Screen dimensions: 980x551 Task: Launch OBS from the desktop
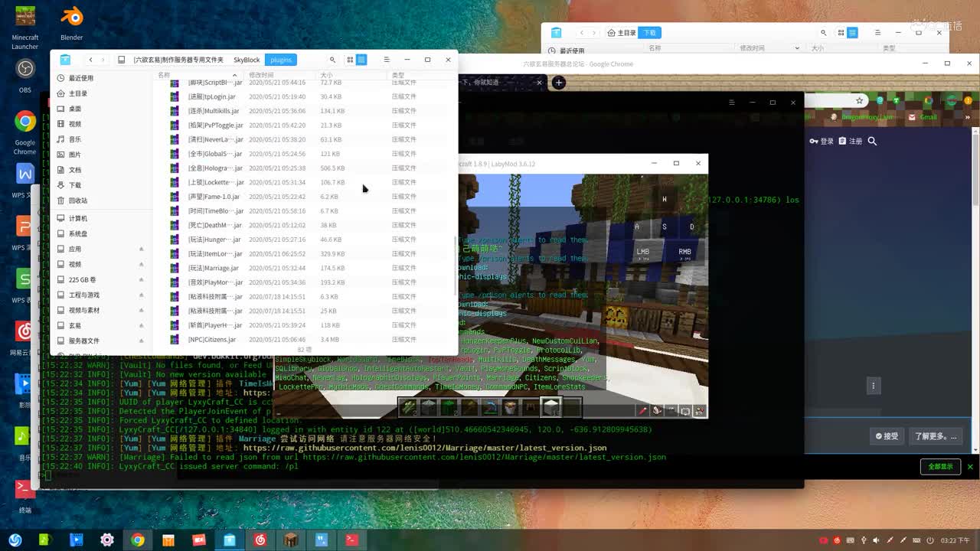coord(25,75)
